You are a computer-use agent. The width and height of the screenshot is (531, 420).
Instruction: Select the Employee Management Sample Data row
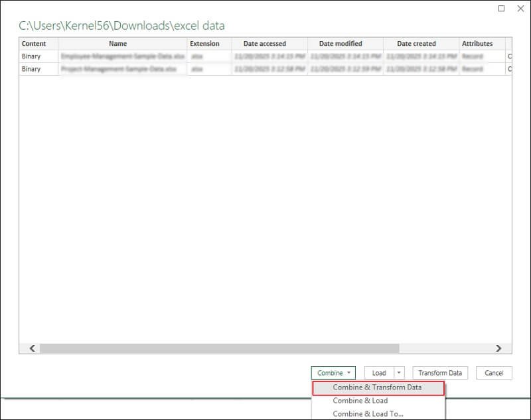[117, 56]
